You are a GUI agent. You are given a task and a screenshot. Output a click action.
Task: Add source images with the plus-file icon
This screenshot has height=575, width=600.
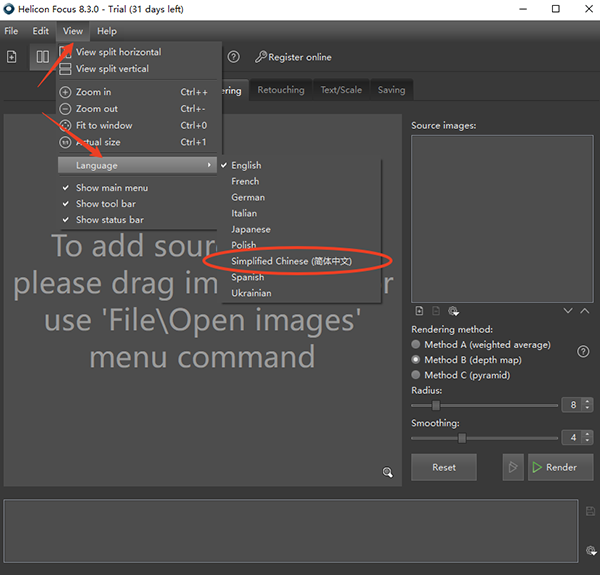[x=420, y=311]
